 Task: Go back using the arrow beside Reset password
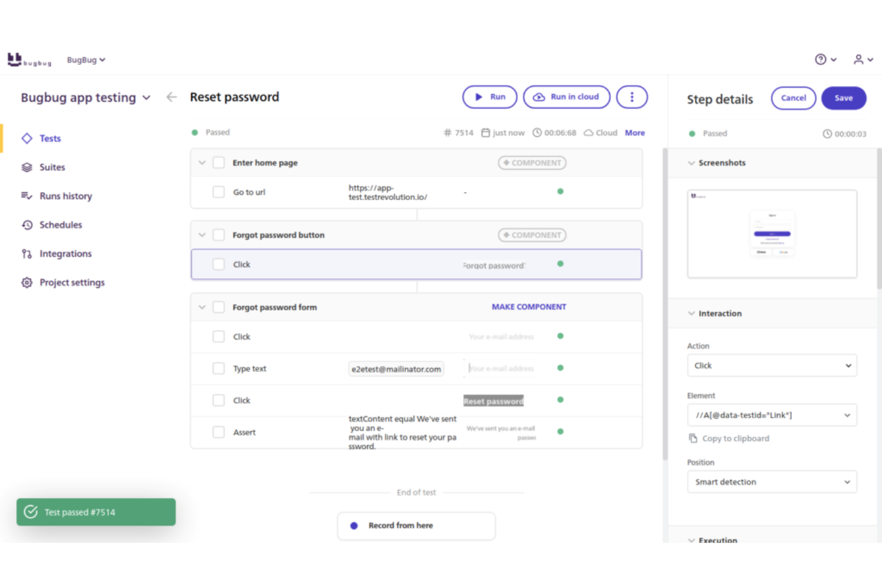coord(171,97)
